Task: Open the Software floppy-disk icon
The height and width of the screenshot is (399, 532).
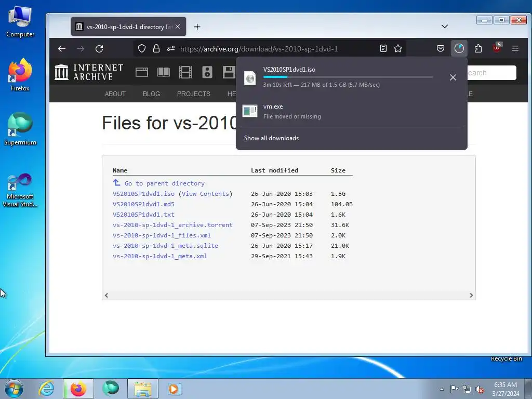Action: point(229,72)
